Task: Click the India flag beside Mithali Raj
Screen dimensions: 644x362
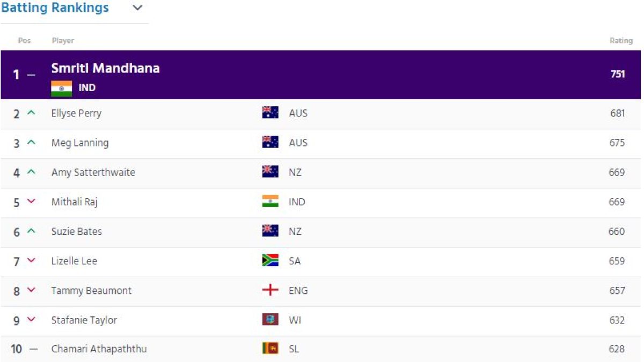Action: [270, 201]
